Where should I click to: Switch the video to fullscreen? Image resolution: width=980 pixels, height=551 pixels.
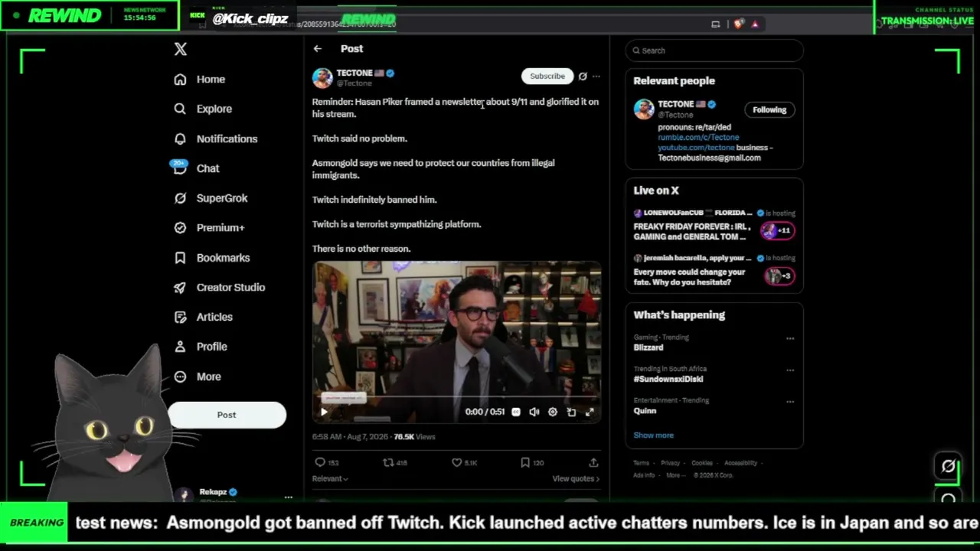pyautogui.click(x=590, y=412)
